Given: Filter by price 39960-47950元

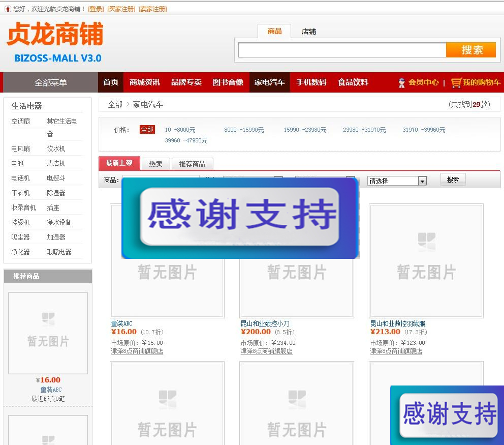Looking at the screenshot, I should [x=186, y=140].
